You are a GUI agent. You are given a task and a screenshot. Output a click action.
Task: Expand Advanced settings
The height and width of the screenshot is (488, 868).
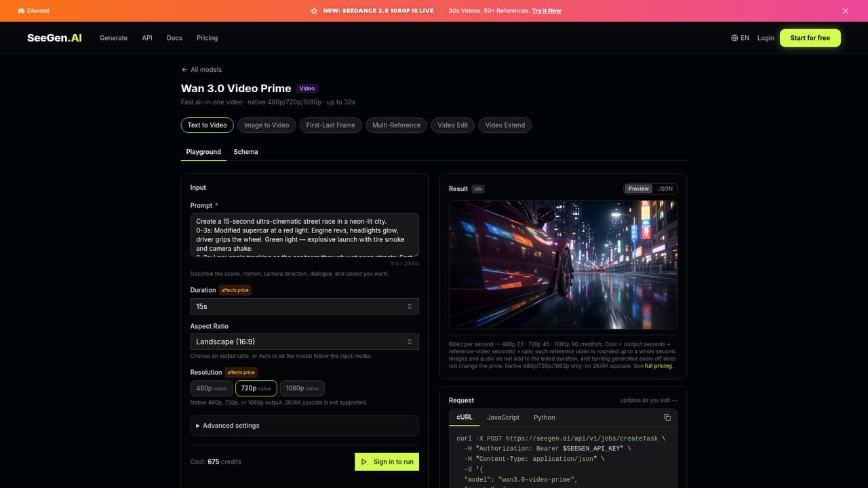pos(304,426)
